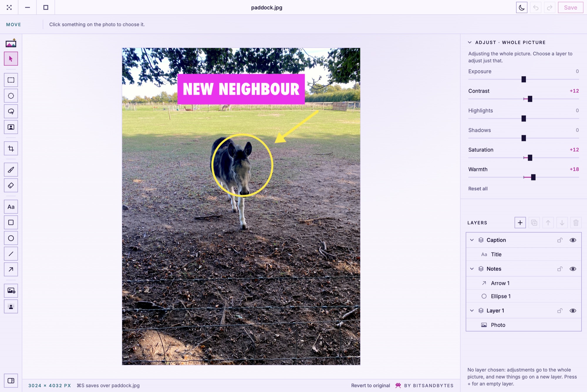The height and width of the screenshot is (392, 587).
Task: Select the Line tool
Action: click(x=11, y=254)
